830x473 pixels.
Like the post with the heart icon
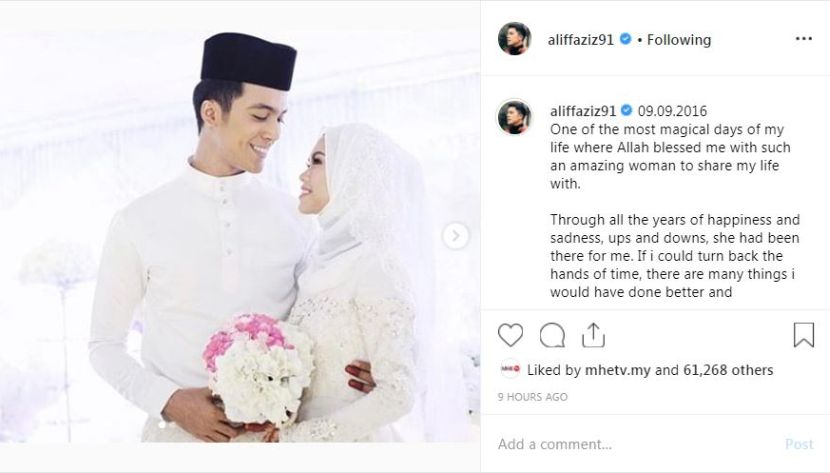coord(510,335)
